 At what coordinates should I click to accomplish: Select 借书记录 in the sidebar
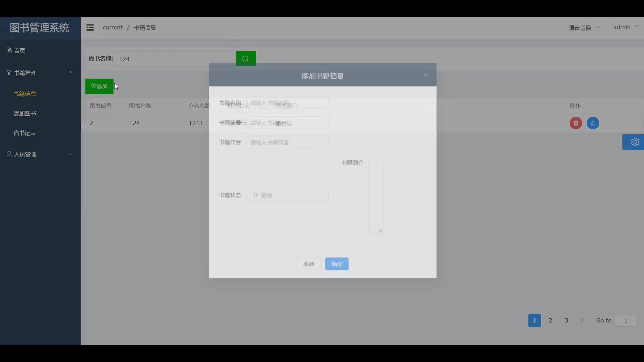point(25,133)
